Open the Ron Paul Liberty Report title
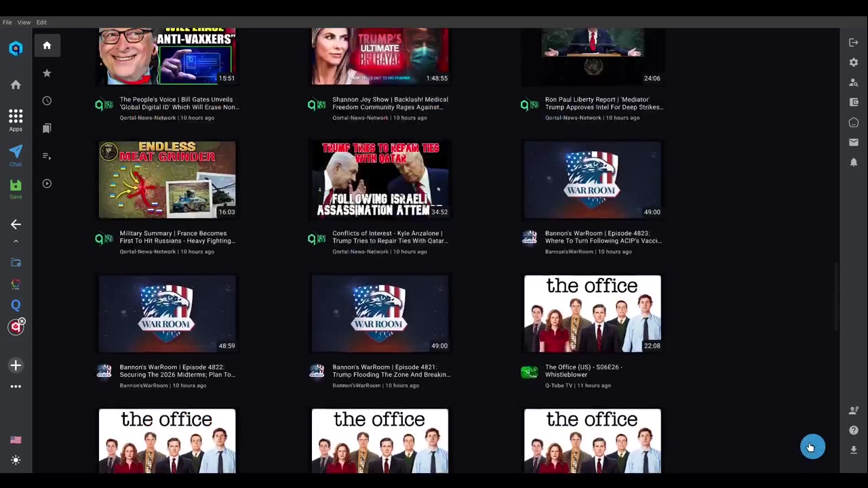The image size is (868, 488). point(604,103)
